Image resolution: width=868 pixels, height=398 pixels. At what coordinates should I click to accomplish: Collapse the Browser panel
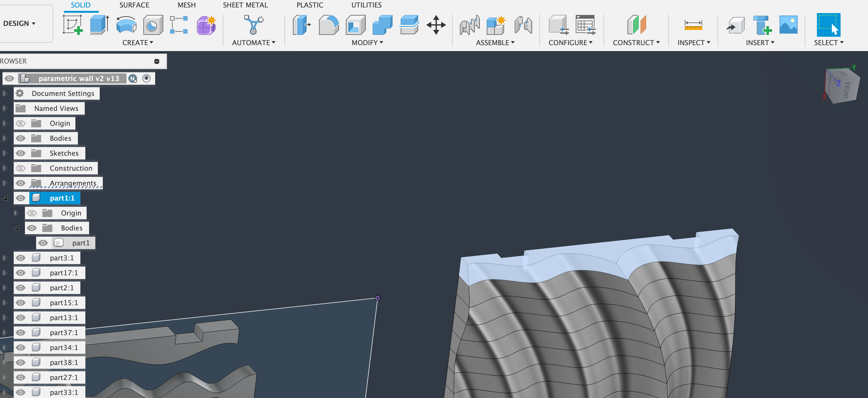pos(157,61)
